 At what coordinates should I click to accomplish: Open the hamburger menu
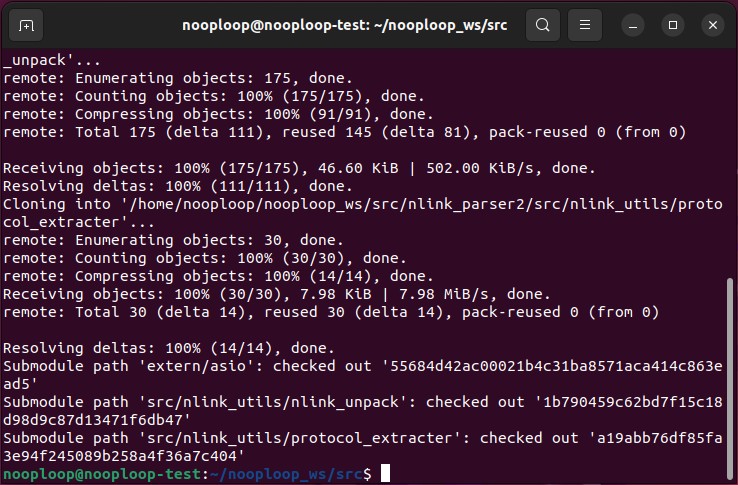pos(586,25)
